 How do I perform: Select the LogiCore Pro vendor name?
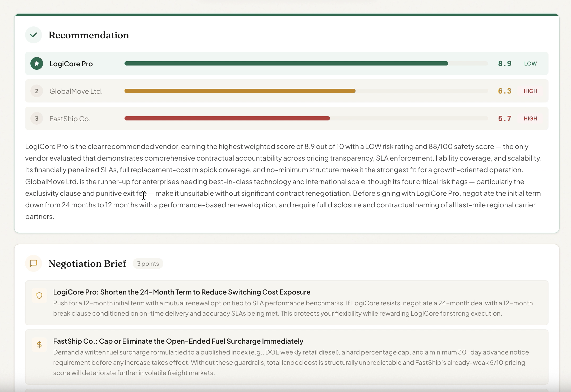click(71, 64)
